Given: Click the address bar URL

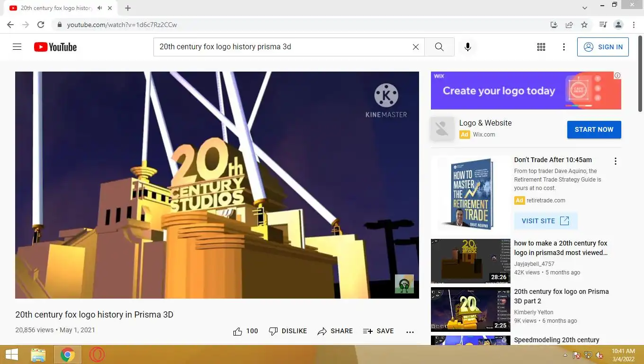Looking at the screenshot, I should (x=122, y=25).
